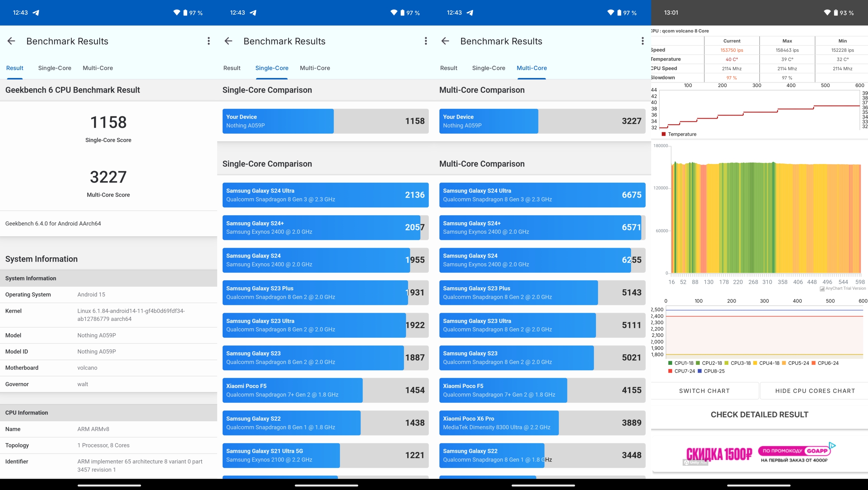Tap Samsung Galaxy S22 single-core 1438 row

[x=325, y=423]
